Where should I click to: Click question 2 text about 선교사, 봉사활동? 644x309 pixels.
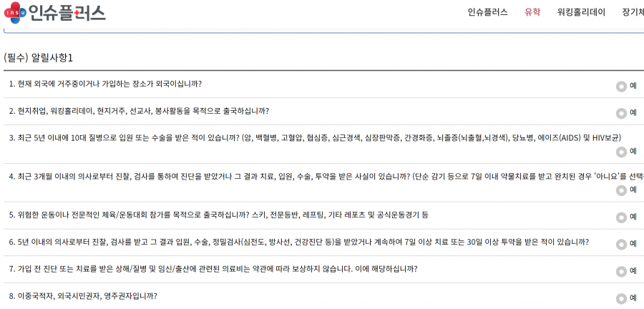pos(139,111)
